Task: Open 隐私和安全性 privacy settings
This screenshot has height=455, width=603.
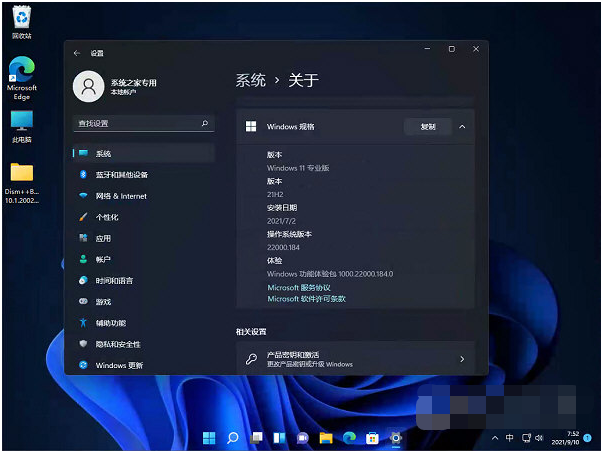Action: [x=117, y=344]
